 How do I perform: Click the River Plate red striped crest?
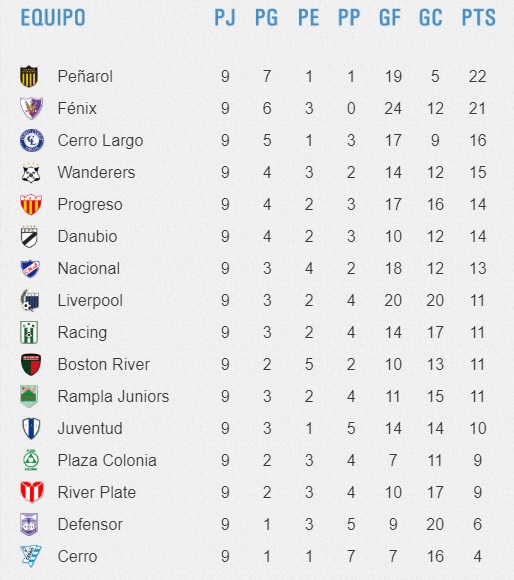32,492
